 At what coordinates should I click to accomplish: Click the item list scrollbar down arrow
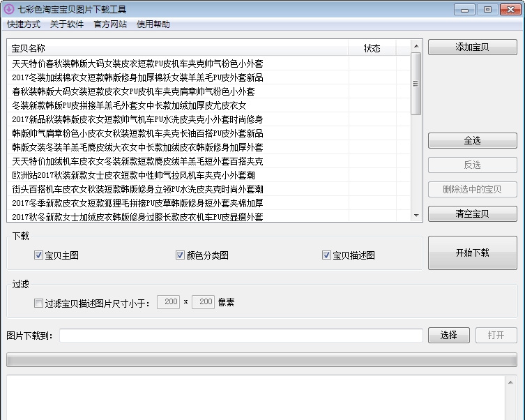(416, 216)
